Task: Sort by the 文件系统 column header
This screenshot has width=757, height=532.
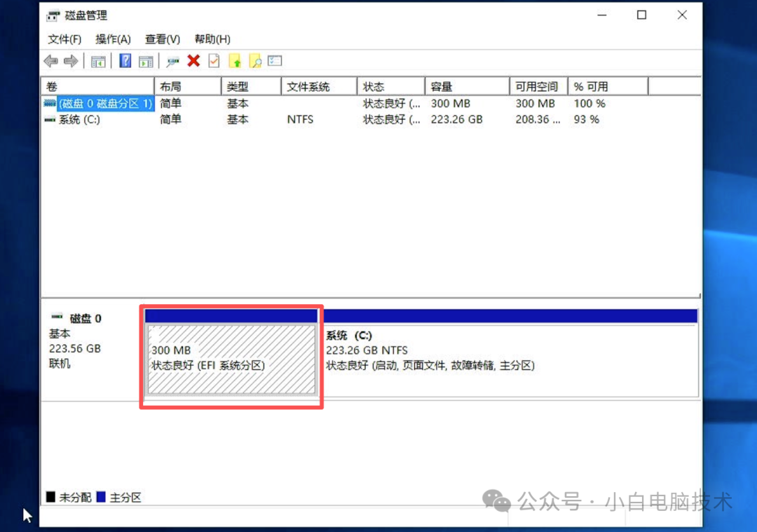Action: (x=319, y=86)
